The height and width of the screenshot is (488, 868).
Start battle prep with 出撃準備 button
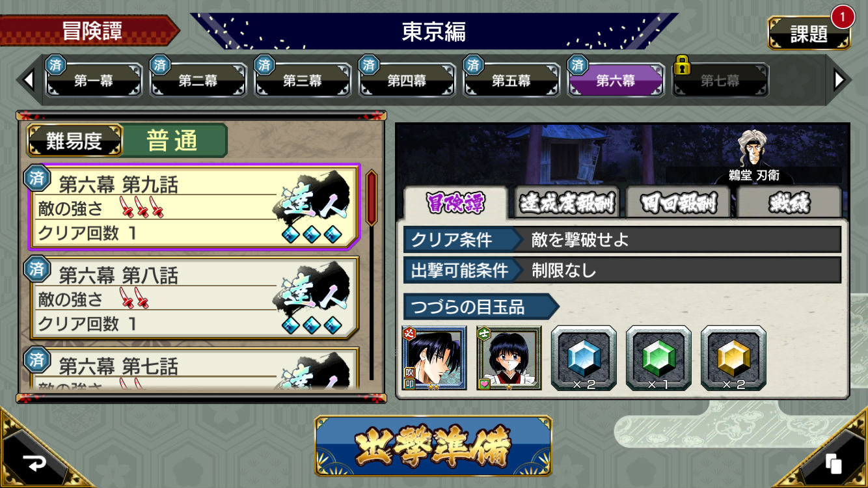pos(433,446)
